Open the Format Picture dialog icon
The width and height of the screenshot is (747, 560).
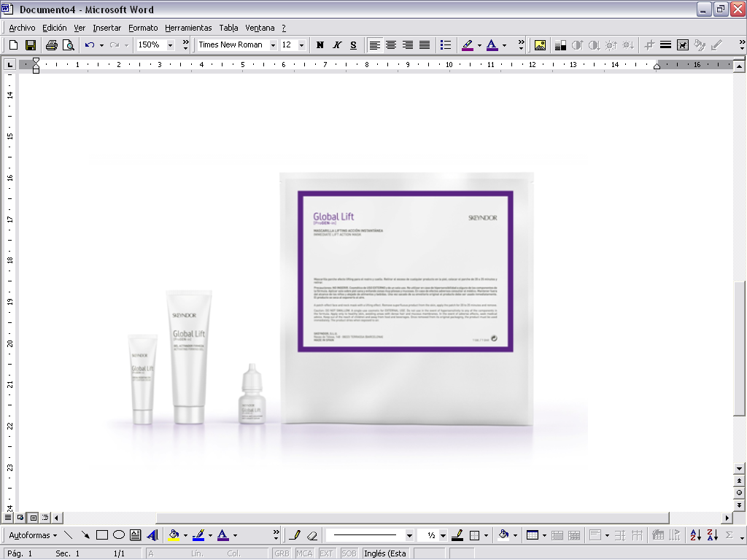click(700, 45)
